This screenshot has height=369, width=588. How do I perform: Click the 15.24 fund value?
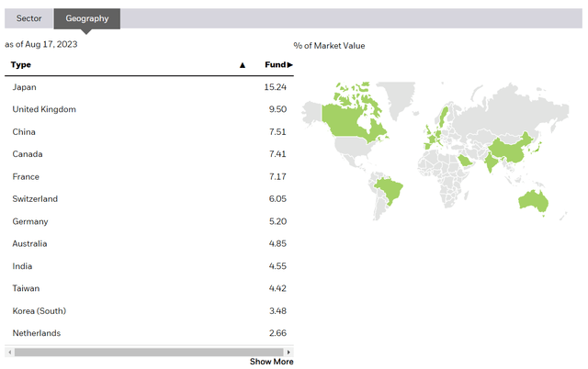pyautogui.click(x=276, y=87)
